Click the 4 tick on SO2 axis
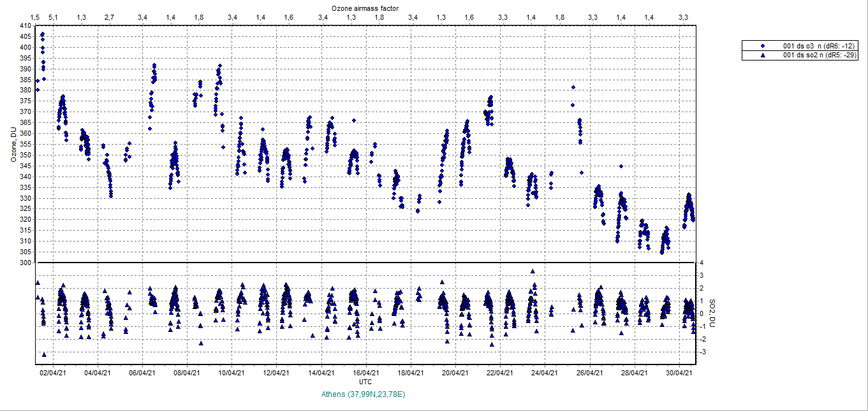The image size is (868, 411). [701, 263]
